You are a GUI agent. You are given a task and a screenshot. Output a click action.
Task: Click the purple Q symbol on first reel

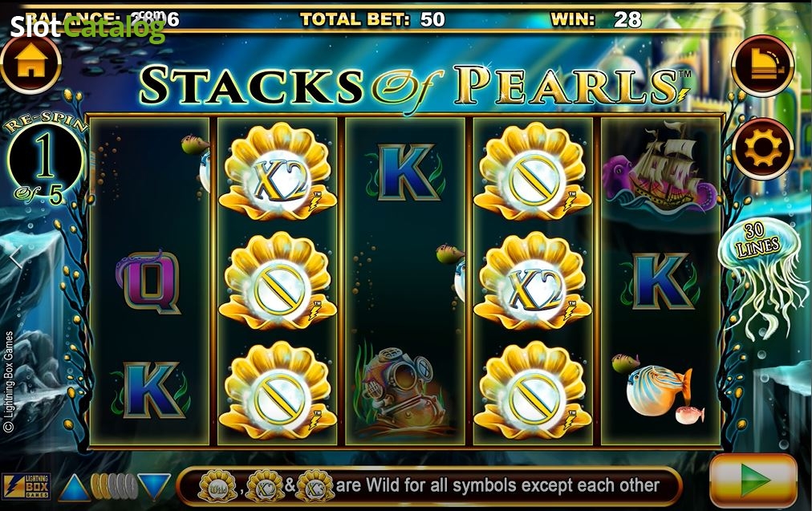point(148,281)
